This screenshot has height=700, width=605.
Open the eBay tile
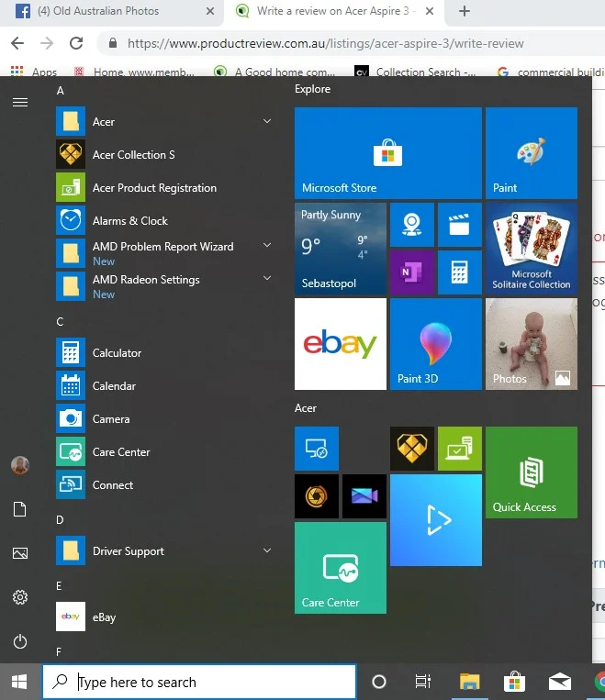click(x=341, y=344)
